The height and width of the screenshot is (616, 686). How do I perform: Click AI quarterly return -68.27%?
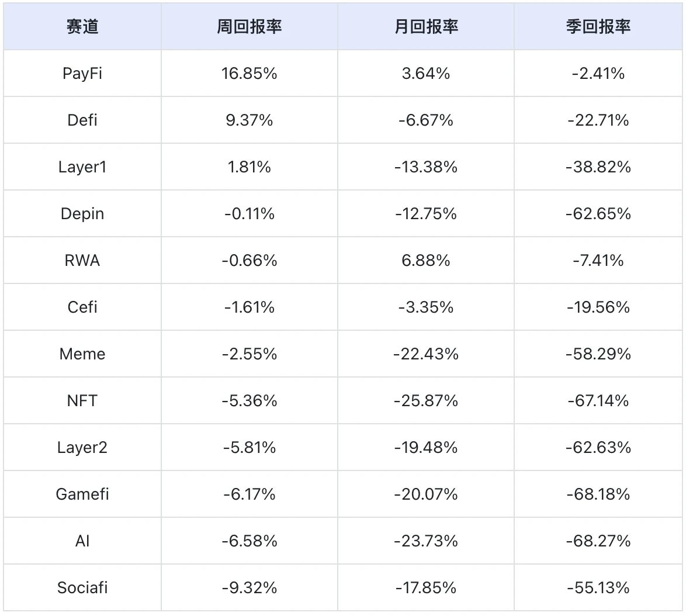click(598, 541)
